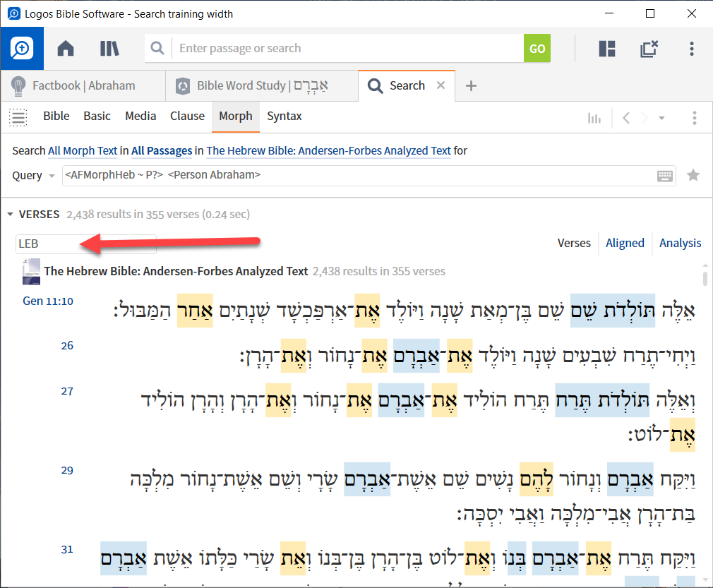Open the search panel menu lines icon

pyautogui.click(x=18, y=117)
